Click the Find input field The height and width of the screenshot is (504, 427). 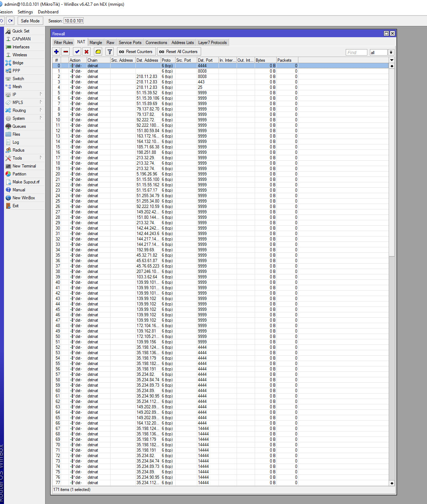[356, 53]
